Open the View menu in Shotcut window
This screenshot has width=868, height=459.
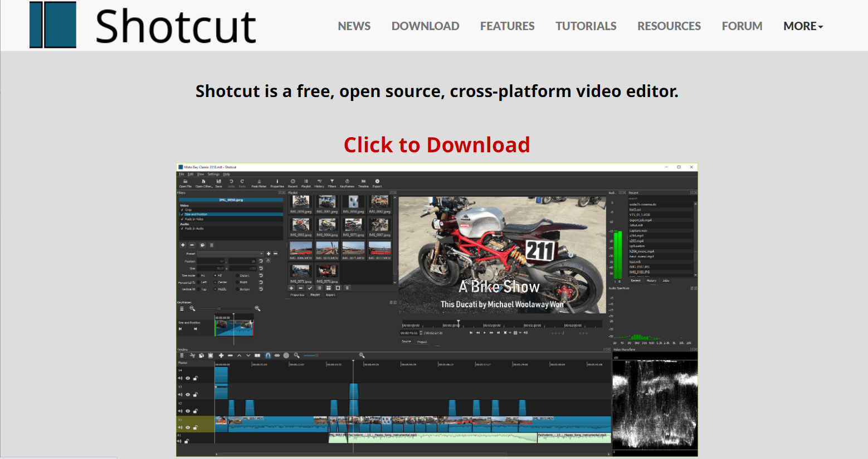click(x=201, y=174)
